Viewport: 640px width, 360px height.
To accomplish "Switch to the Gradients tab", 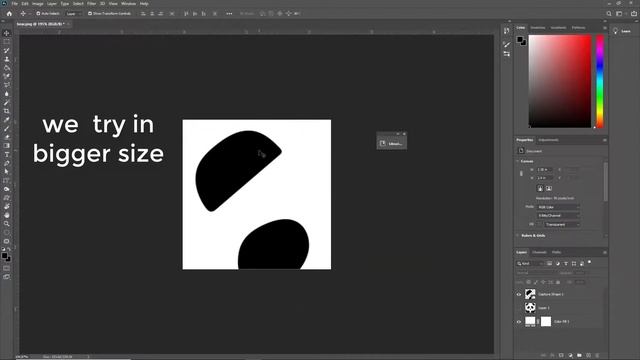I will coord(558,28).
